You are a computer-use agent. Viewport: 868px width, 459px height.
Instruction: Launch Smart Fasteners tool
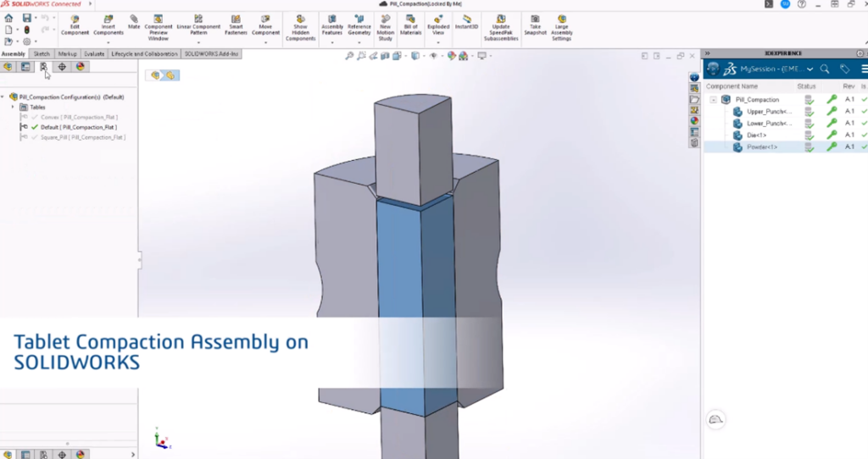(x=236, y=25)
